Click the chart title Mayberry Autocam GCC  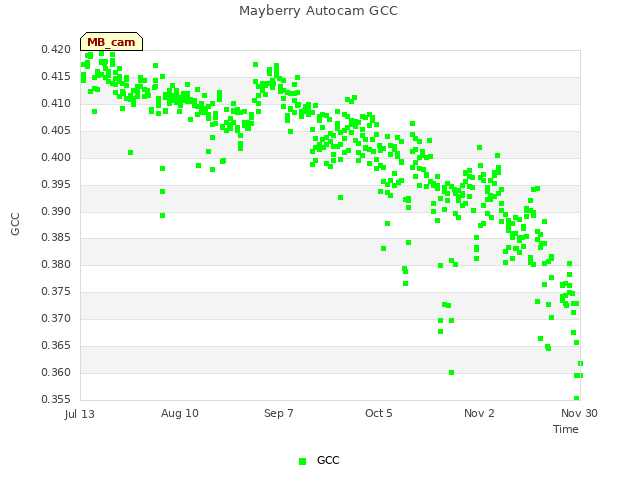pos(318,11)
